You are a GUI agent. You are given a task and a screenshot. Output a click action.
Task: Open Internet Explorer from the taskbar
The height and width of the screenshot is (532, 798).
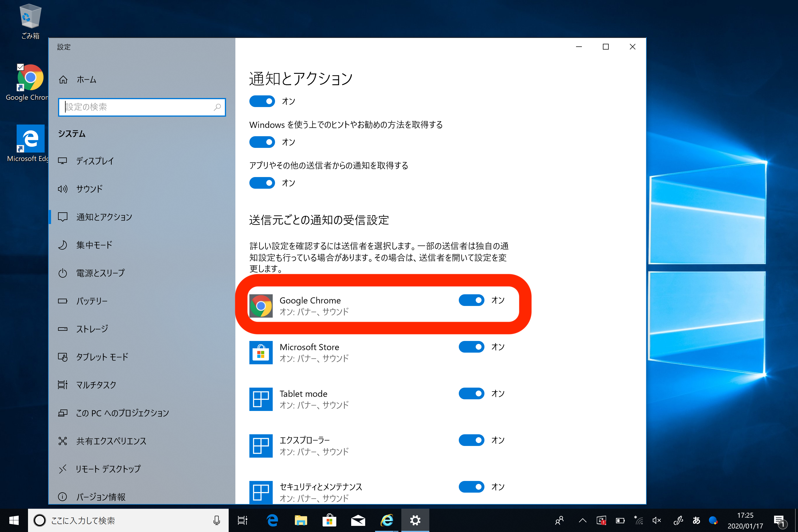[387, 520]
